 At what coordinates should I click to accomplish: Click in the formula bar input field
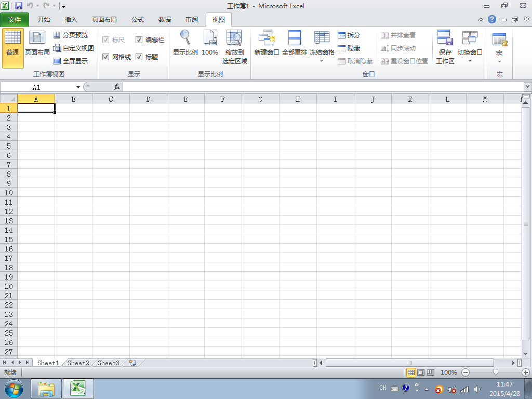[x=323, y=87]
